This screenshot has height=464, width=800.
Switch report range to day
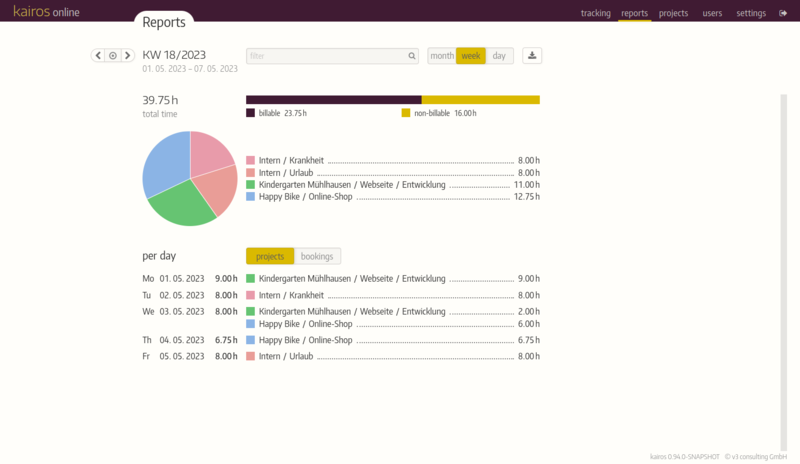click(x=499, y=56)
